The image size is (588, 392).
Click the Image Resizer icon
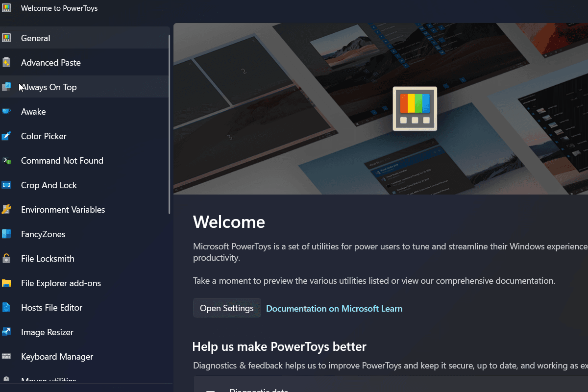point(6,332)
